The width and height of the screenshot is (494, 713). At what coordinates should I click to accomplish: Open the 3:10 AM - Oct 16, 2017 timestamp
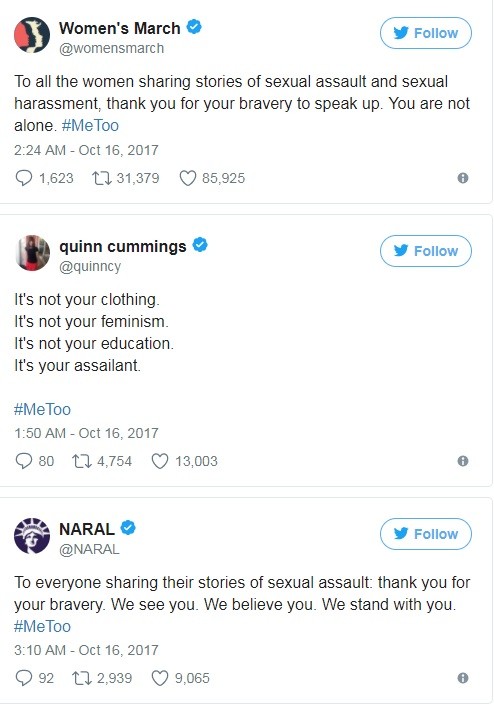[86, 650]
